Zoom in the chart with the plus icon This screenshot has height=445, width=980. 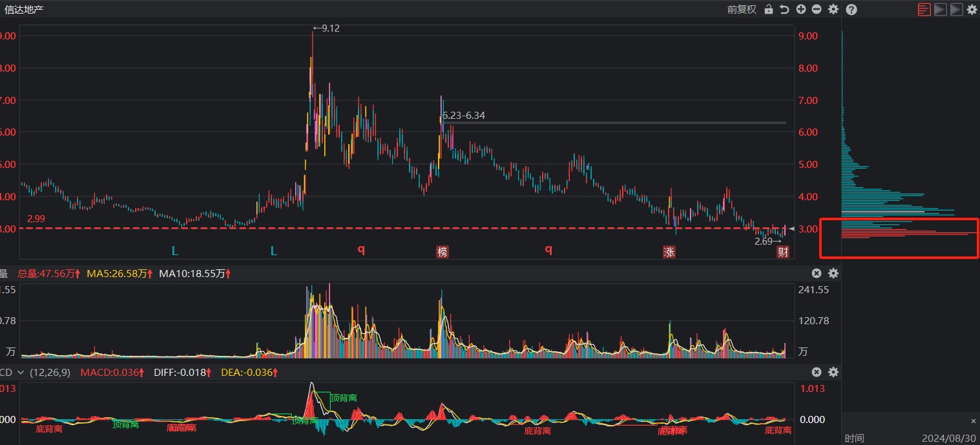click(801, 9)
